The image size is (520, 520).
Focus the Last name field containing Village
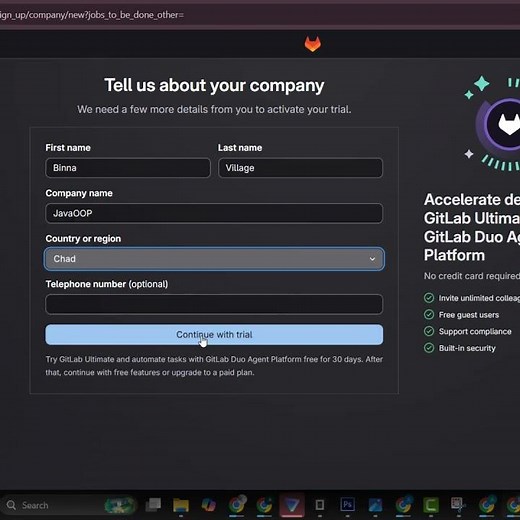(300, 168)
